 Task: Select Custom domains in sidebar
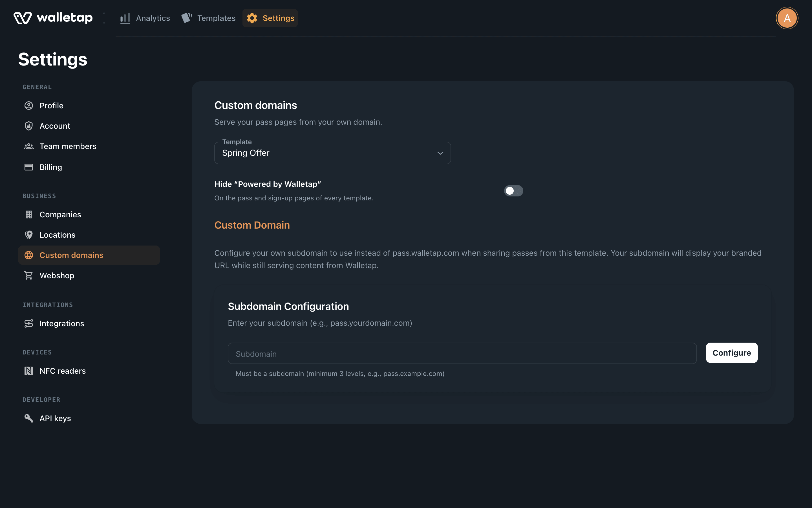coord(89,255)
